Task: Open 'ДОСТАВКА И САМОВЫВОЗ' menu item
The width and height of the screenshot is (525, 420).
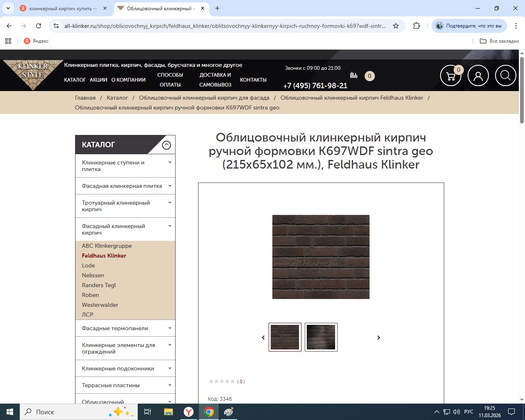Action: pos(215,80)
